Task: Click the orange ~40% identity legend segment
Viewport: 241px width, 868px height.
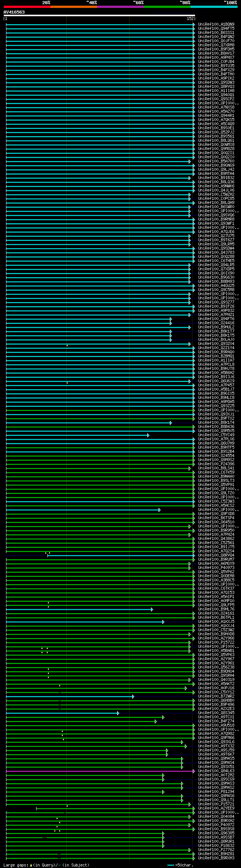Action: click(73, 7)
